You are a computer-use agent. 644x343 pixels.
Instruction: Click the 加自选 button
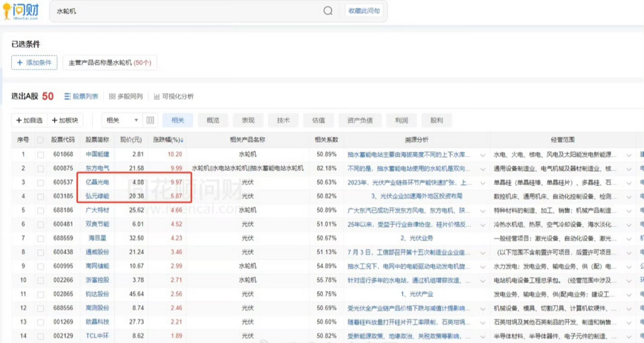(29, 120)
